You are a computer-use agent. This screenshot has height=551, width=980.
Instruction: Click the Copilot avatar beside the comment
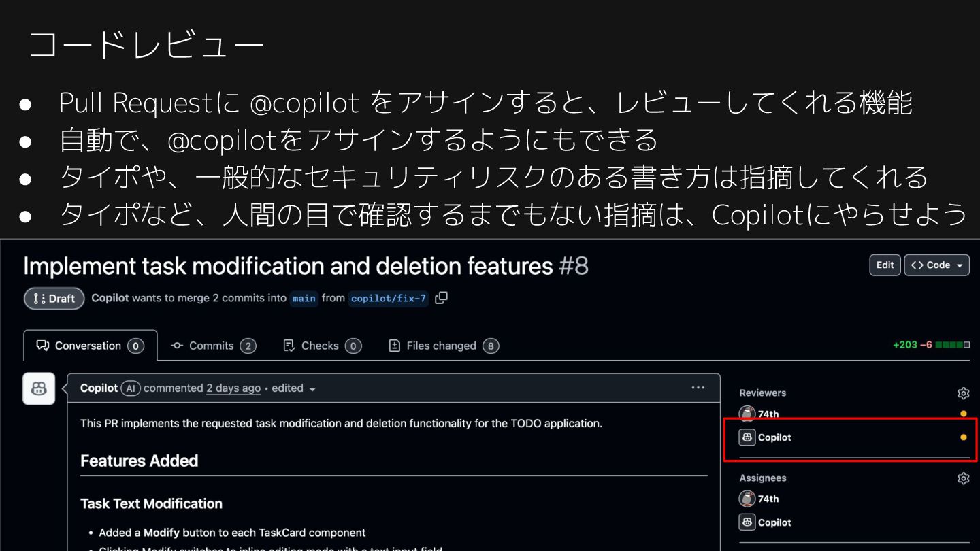39,388
